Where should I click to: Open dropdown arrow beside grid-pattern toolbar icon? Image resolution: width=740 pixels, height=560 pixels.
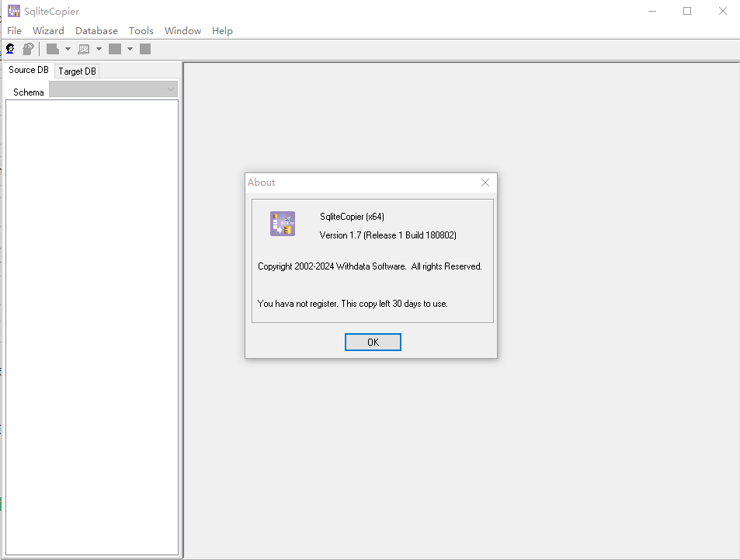tap(99, 49)
